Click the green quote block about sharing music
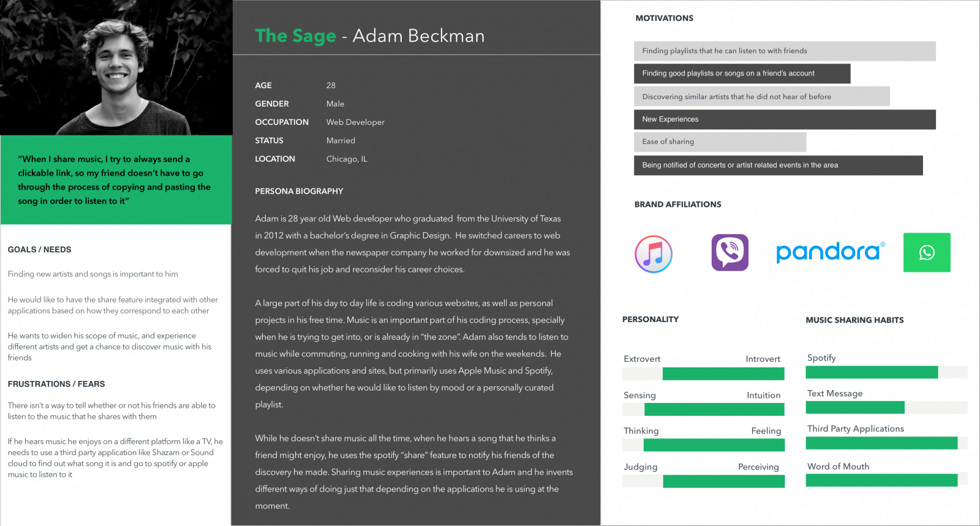This screenshot has height=526, width=980. [116, 179]
